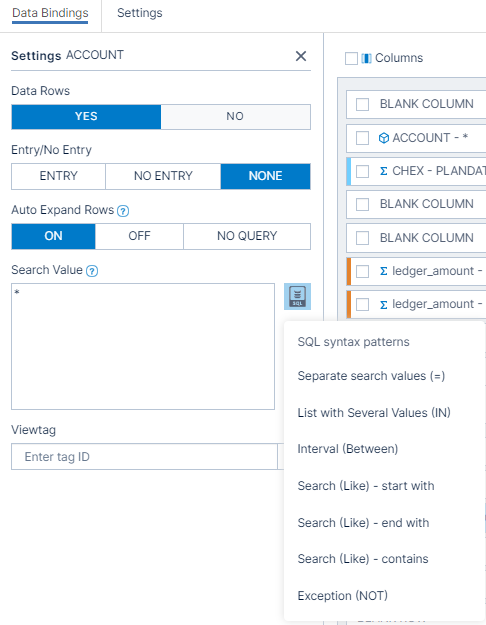This screenshot has height=625, width=486.
Task: Close the ACCOUNT settings panel
Action: 301,56
